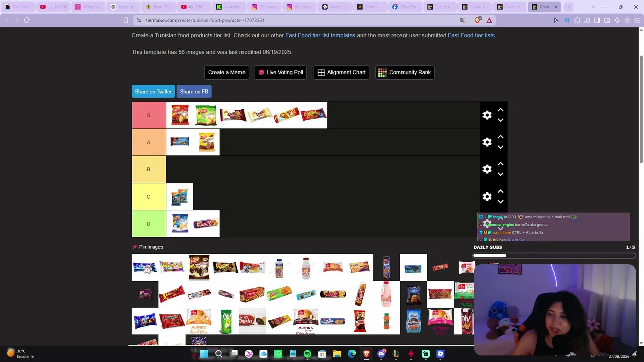Viewport: 644px width, 362px height.
Task: Switch to the MixingCo browser tab
Action: (x=89, y=7)
